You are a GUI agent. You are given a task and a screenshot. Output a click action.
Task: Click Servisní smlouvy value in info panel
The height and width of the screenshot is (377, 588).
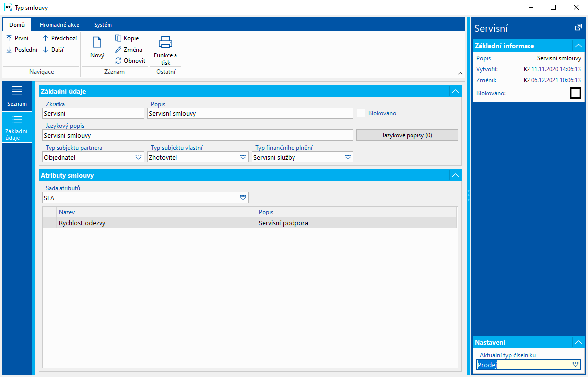tap(559, 58)
